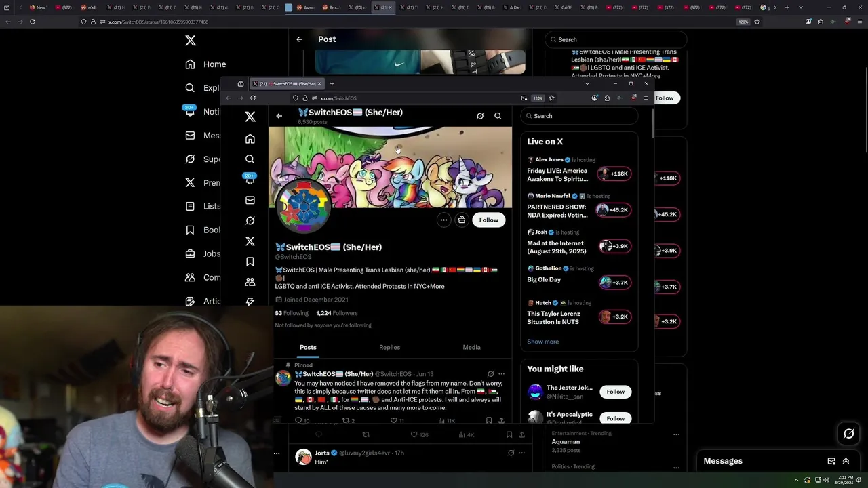Open Home in back window X sidebar

pos(205,64)
